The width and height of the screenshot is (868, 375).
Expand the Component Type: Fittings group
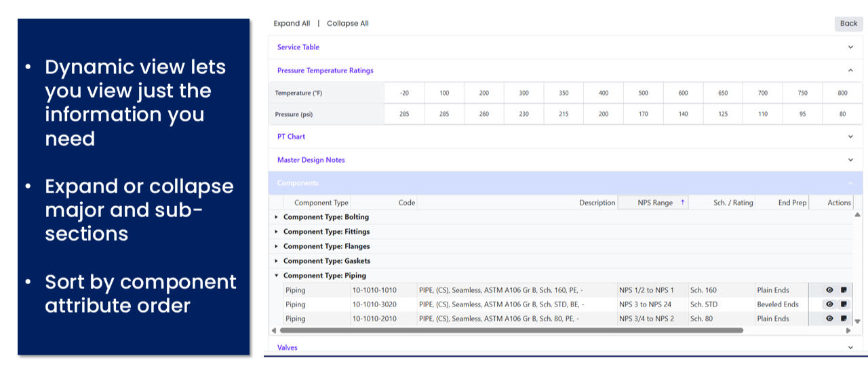tap(276, 232)
